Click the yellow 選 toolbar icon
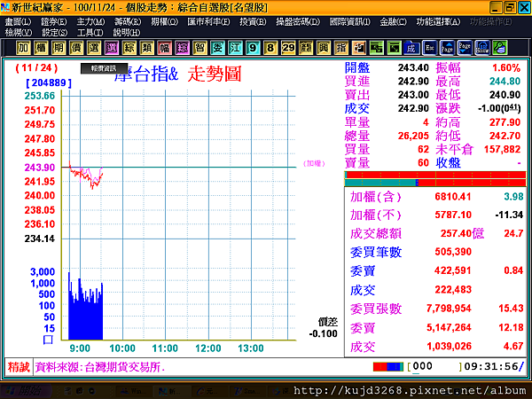532x399 pixels. (94, 48)
